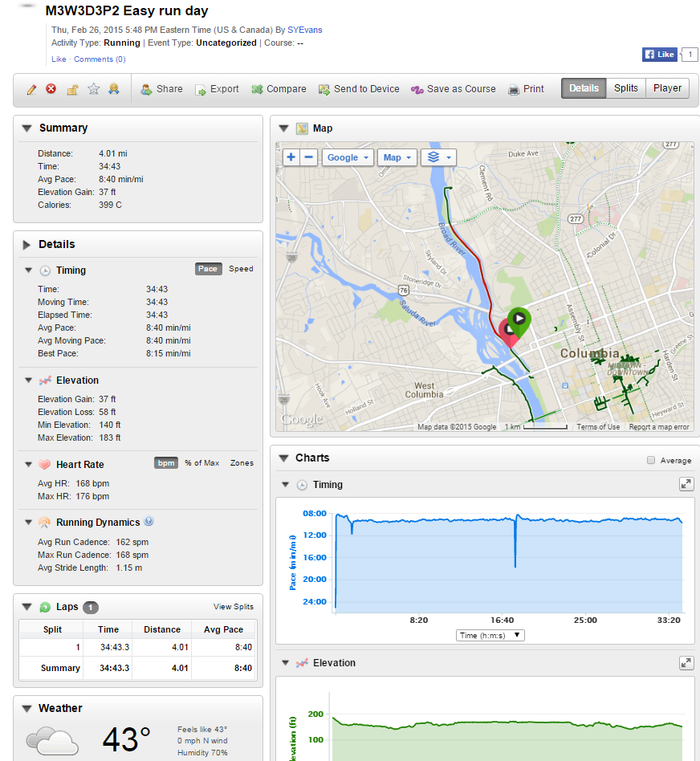Switch to the Splits tab
Screen dimensions: 700x761
tap(626, 88)
